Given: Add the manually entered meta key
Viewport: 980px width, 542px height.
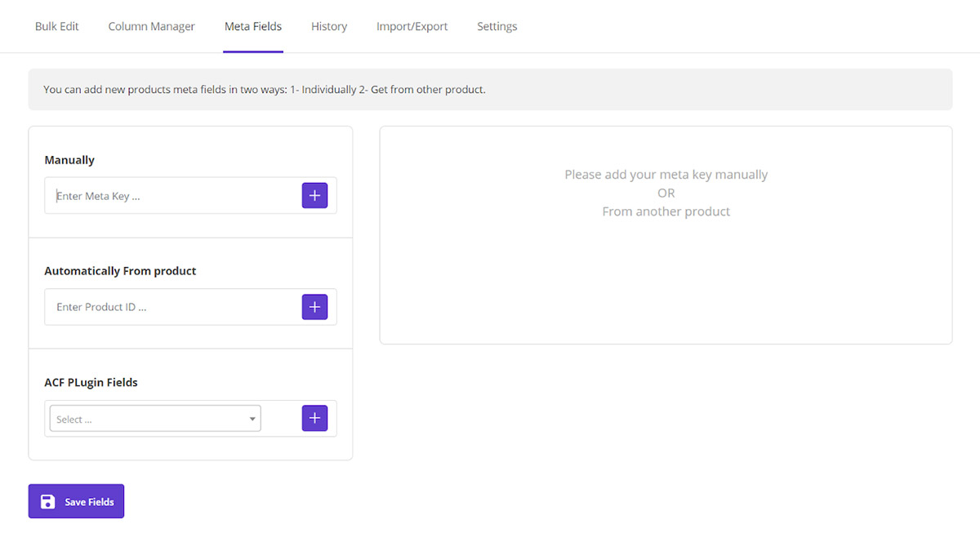Looking at the screenshot, I should point(314,196).
